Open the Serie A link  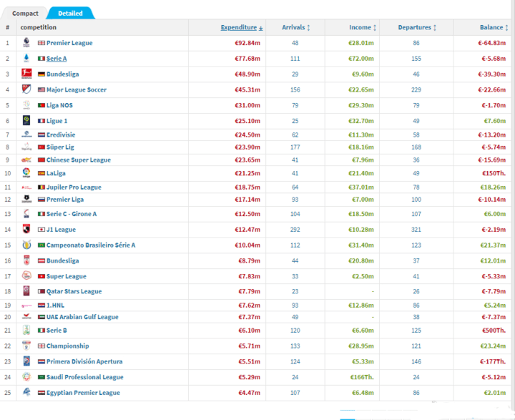[x=57, y=59]
